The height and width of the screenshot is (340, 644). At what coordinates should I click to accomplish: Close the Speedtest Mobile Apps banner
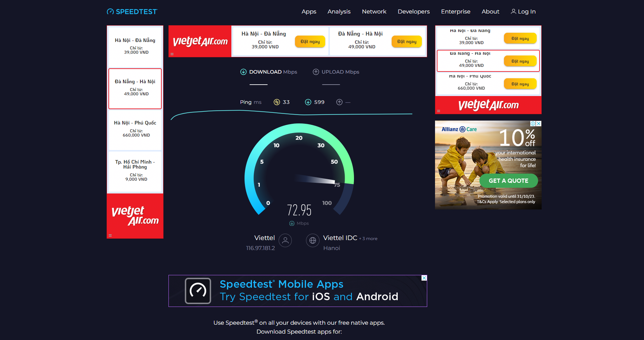424,278
